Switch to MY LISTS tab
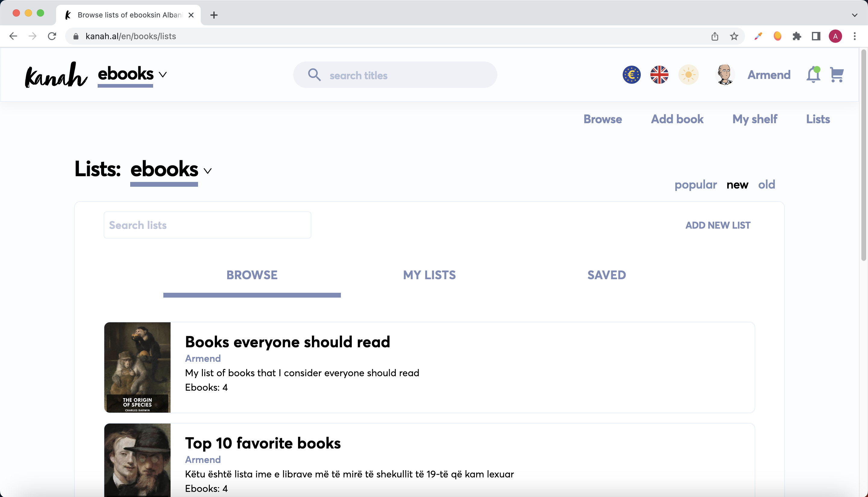The height and width of the screenshot is (497, 868). tap(429, 275)
